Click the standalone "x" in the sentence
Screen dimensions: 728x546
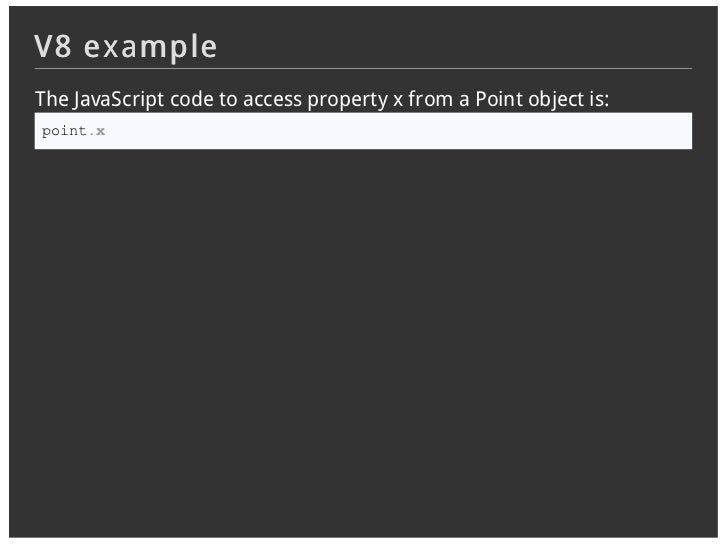click(398, 100)
